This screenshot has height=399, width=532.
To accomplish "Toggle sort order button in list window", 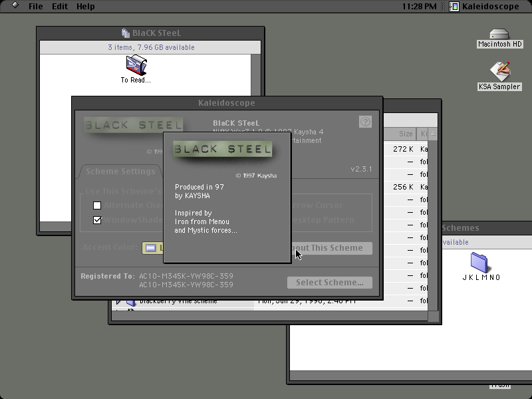I will (x=433, y=134).
